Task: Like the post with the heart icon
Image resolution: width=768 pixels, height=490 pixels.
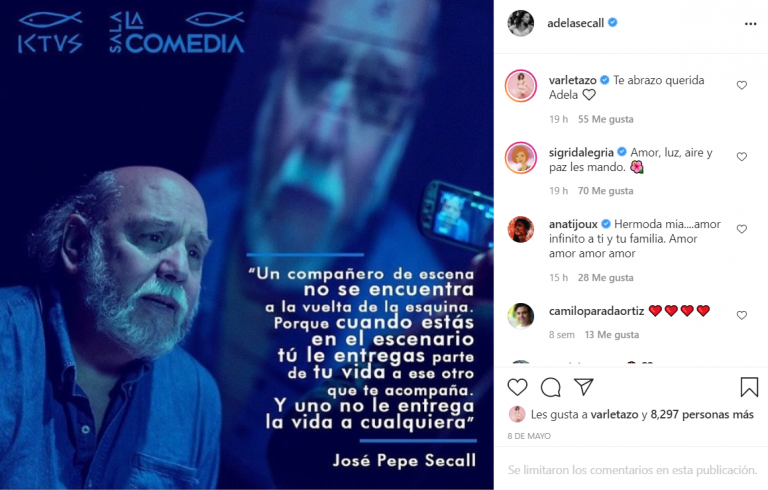Action: [517, 387]
